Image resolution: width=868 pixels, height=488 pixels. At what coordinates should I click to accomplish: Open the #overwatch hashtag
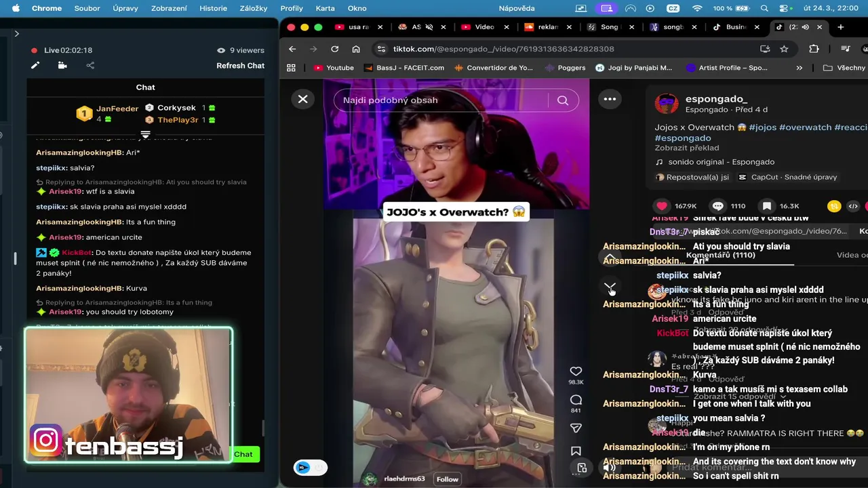click(805, 127)
